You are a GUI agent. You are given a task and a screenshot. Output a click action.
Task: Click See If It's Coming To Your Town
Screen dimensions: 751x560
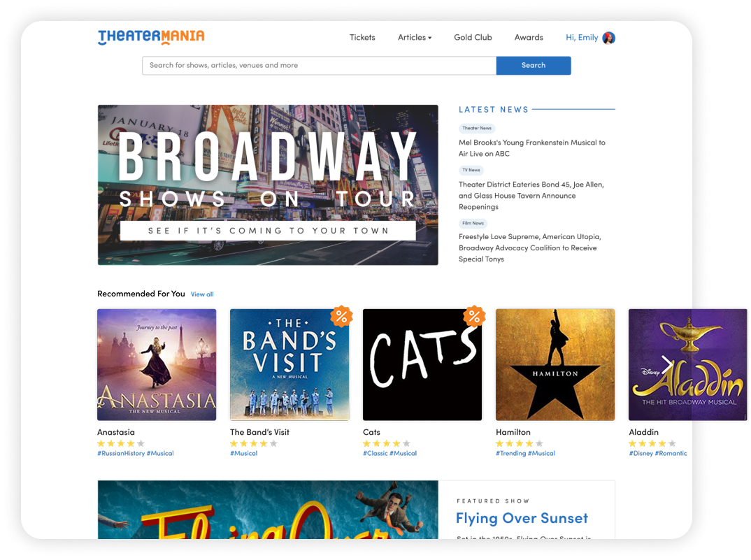point(268,231)
